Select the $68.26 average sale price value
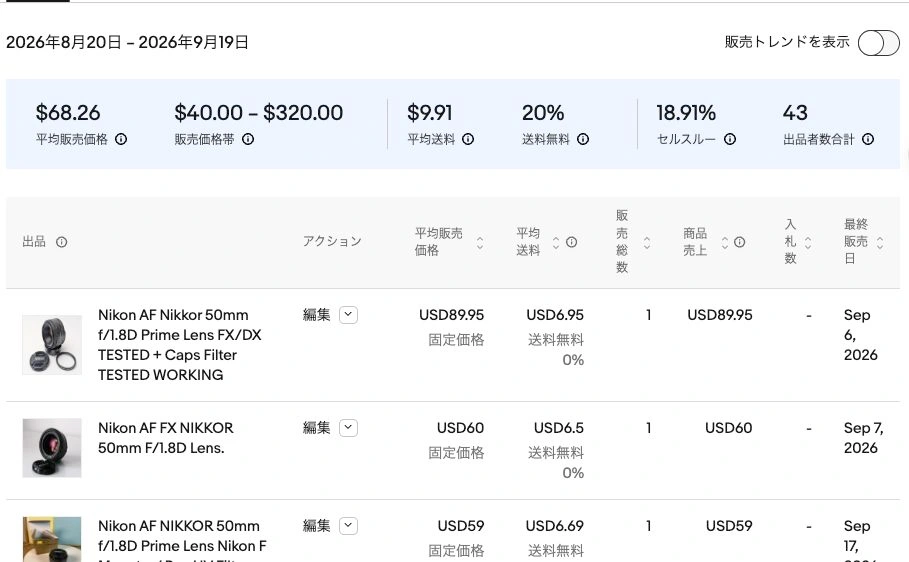This screenshot has width=909, height=562. point(68,113)
